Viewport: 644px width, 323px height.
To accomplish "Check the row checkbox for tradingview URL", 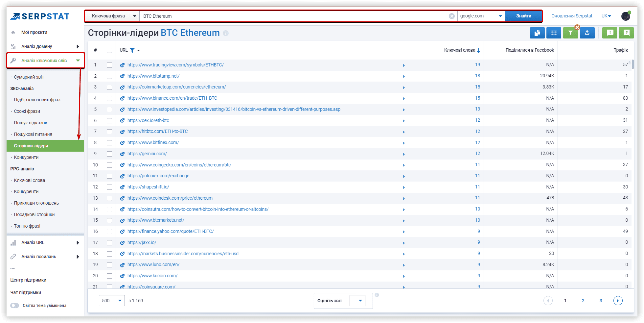I will [x=109, y=65].
